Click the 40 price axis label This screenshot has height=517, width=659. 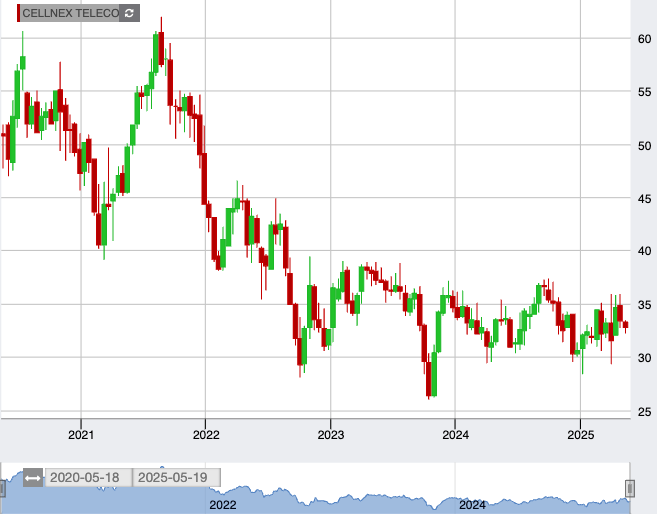point(644,252)
